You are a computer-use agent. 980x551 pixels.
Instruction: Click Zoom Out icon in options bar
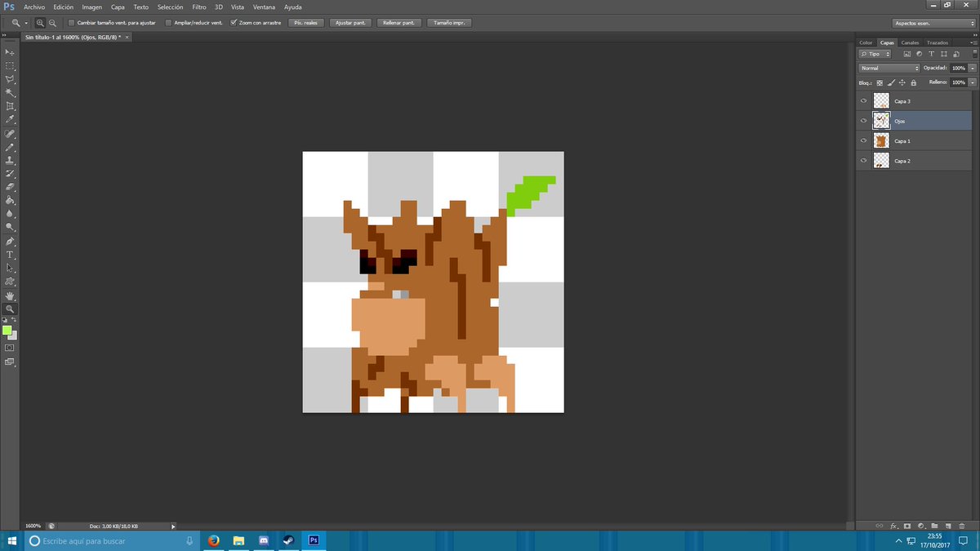click(53, 23)
